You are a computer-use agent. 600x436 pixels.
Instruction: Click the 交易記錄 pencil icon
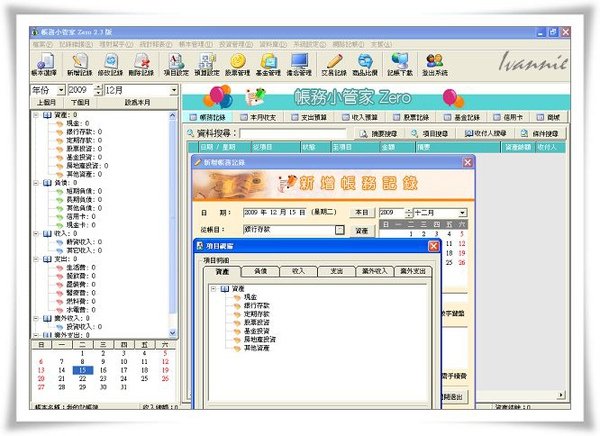[334, 64]
